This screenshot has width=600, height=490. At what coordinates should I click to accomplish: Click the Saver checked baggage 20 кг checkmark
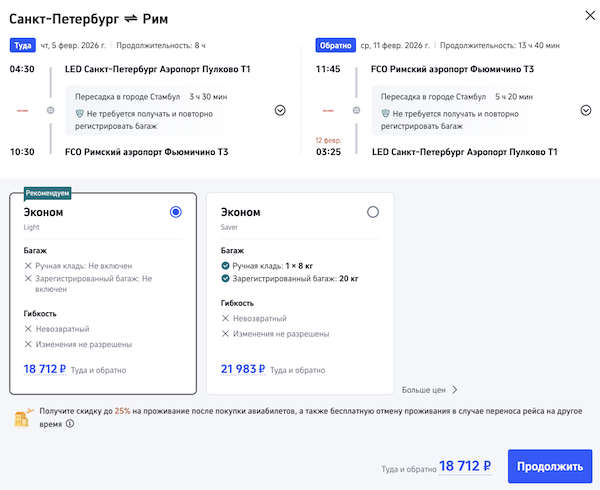(x=225, y=280)
